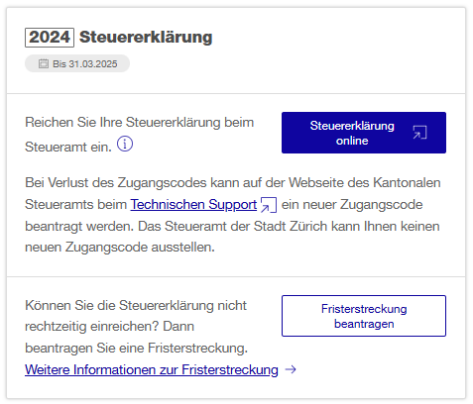Click the Fristerstreckung beantragen button
The image size is (473, 404).
click(x=364, y=316)
